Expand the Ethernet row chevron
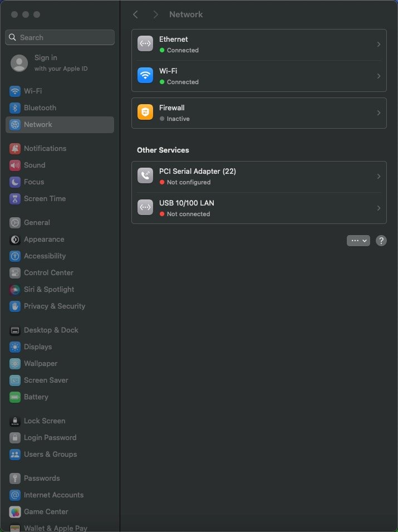The image size is (398, 532). pyautogui.click(x=379, y=44)
